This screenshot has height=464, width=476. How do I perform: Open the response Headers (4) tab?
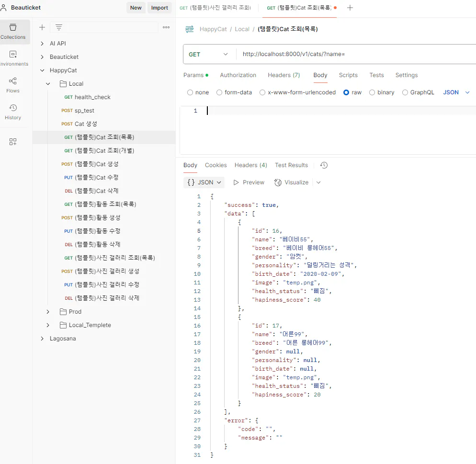[x=251, y=165]
